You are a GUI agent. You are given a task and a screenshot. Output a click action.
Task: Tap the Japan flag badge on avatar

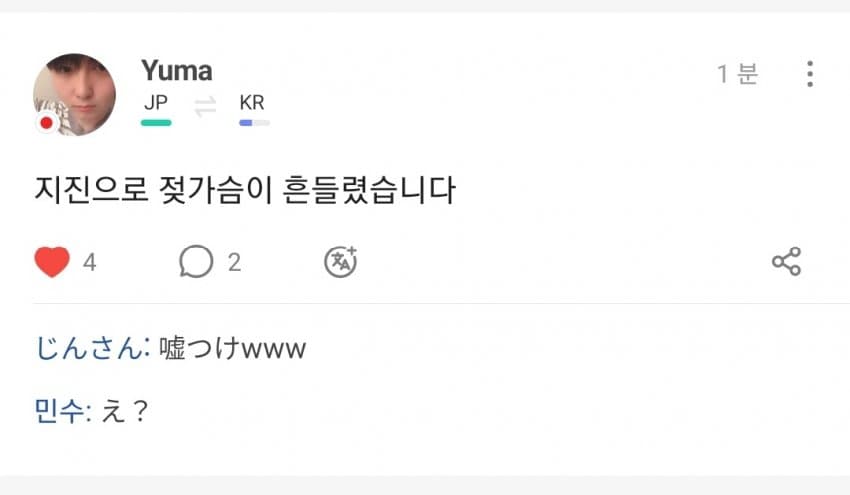coord(45,124)
